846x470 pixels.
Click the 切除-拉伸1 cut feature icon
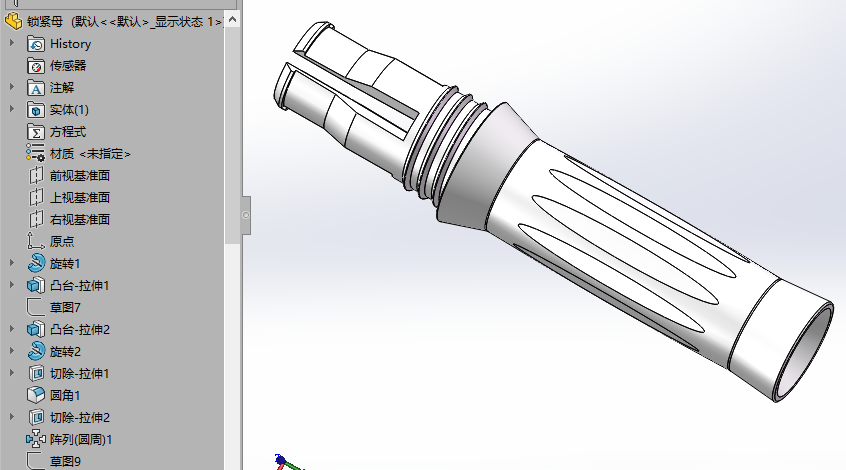[x=36, y=373]
